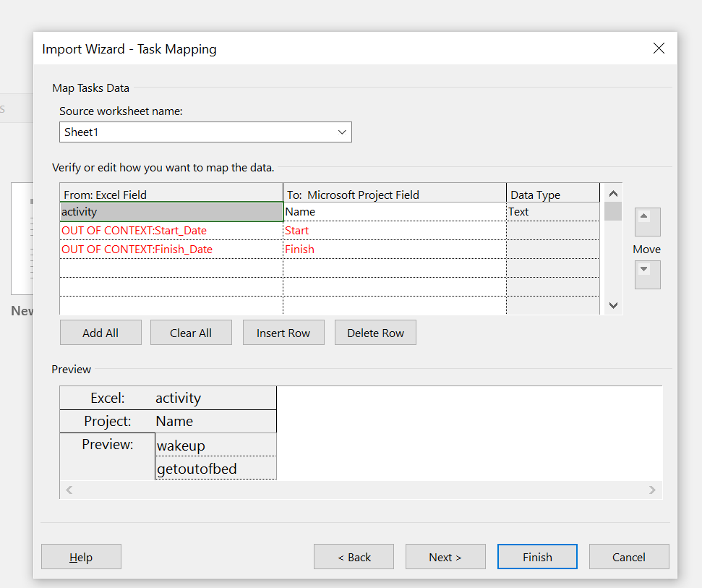Select the red 'Start' Project field cell
The image size is (702, 588).
[395, 231]
